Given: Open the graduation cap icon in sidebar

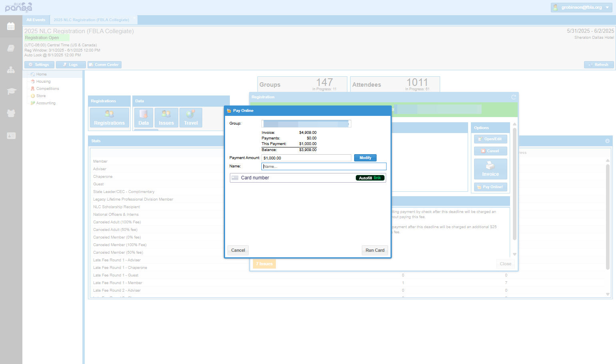Looking at the screenshot, I should pos(11,91).
